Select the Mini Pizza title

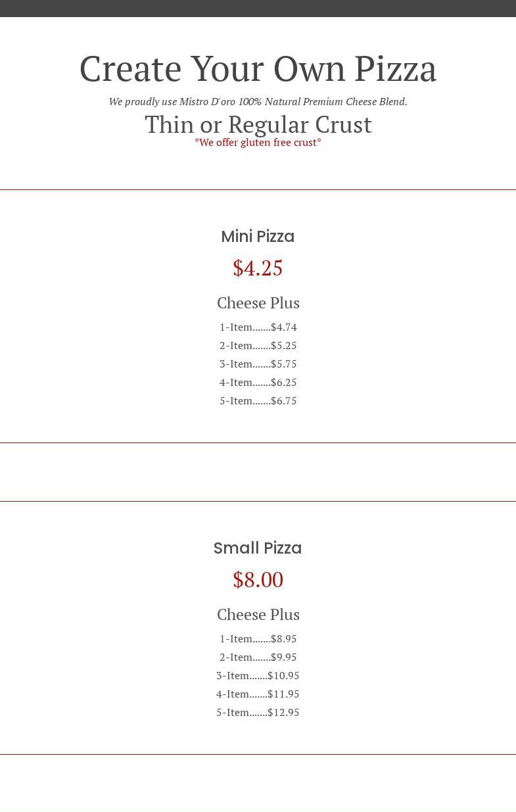coord(258,237)
